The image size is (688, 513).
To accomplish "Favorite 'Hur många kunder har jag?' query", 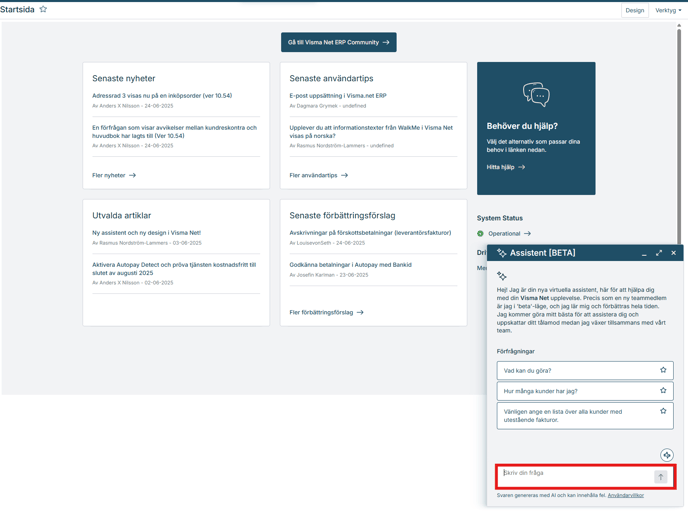I will tap(663, 390).
